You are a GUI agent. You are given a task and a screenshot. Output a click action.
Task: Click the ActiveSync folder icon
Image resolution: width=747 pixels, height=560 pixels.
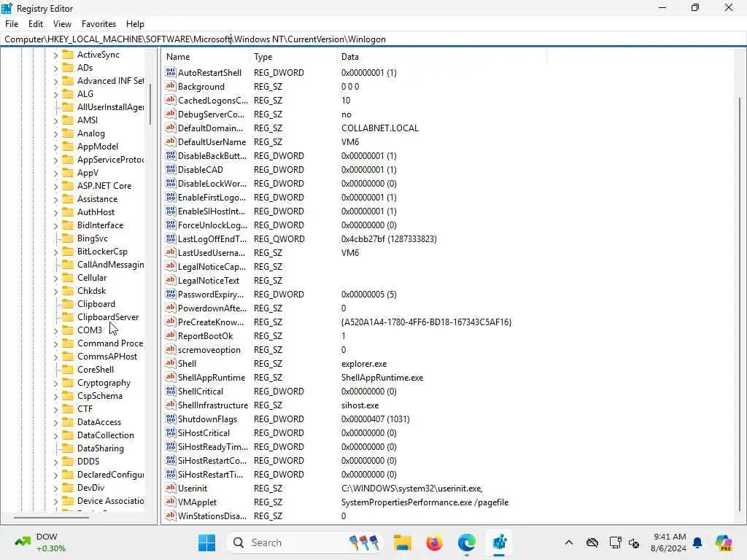[68, 54]
